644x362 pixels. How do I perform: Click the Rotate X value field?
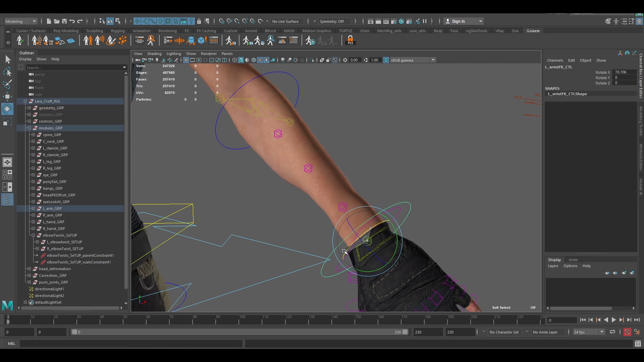[624, 72]
